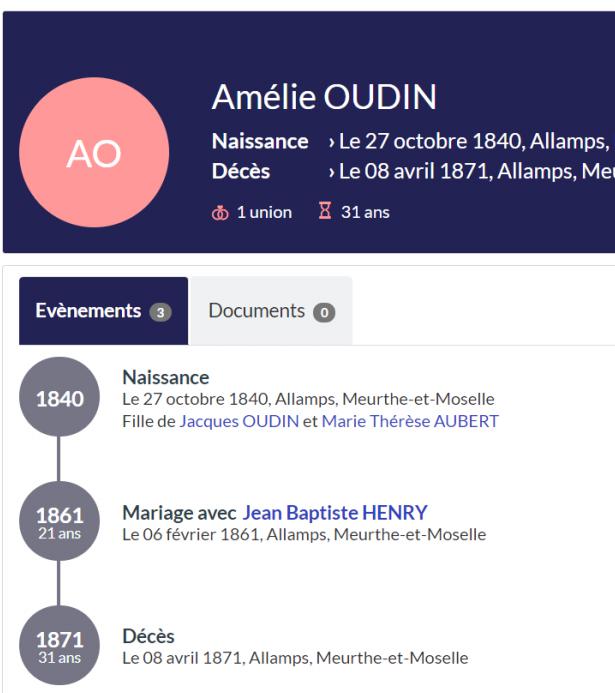Open Jacques OUDIN's profile link

[239, 421]
